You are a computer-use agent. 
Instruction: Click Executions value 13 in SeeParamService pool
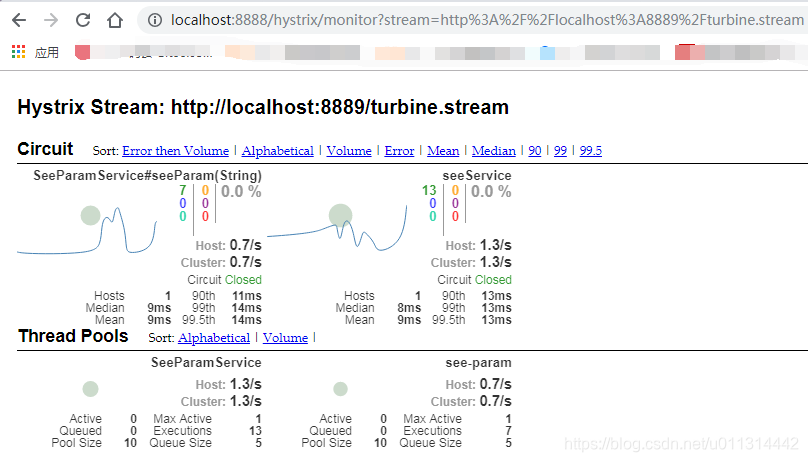click(x=256, y=431)
